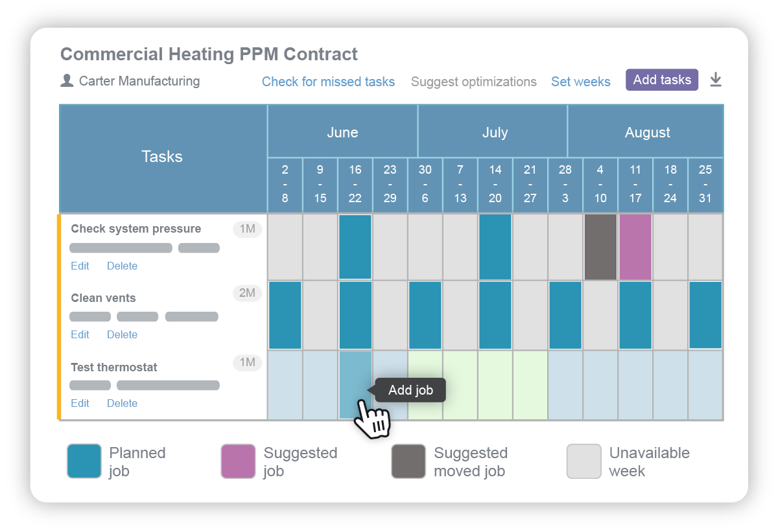Image resolution: width=778 pixels, height=532 pixels.
Task: Click Suggest optimizations
Action: [474, 82]
